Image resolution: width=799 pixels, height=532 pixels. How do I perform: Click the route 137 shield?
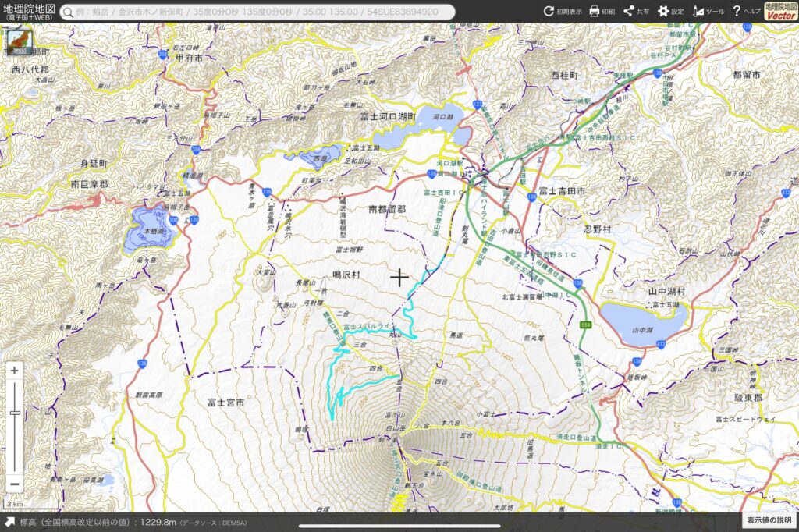click(x=477, y=105)
